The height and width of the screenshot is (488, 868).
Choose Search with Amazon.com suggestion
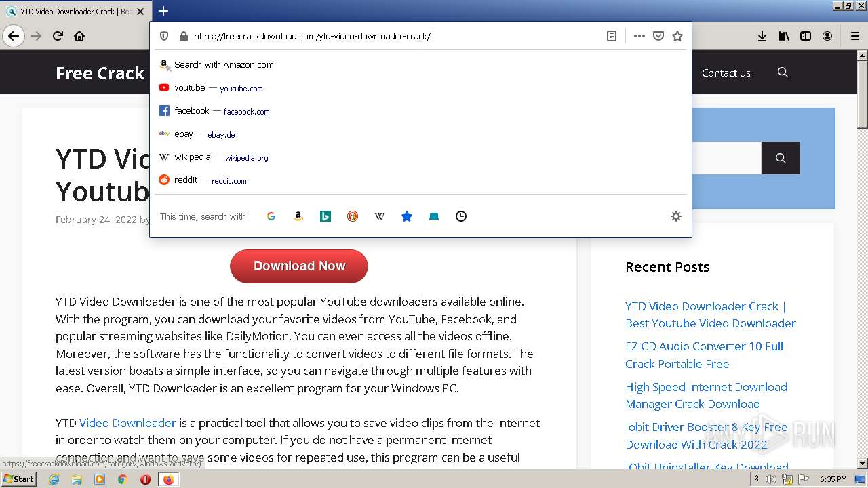tap(420, 65)
